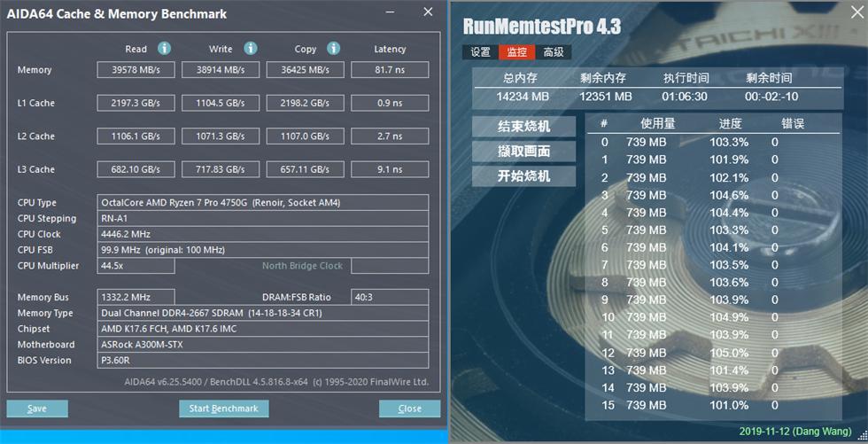Screen dimensions: 868x444
Task: Close the RunMemtestPro window
Action: click(x=856, y=12)
